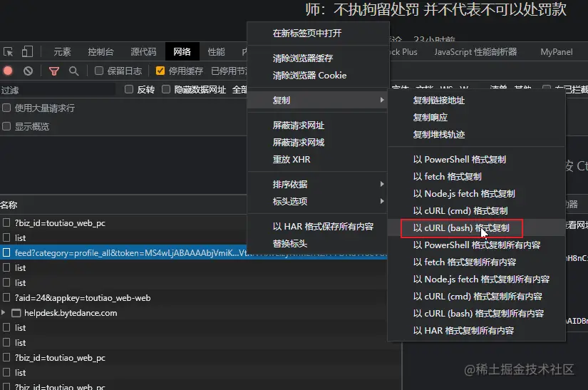
Task: Open the 复制 submenu
Action: (317, 100)
